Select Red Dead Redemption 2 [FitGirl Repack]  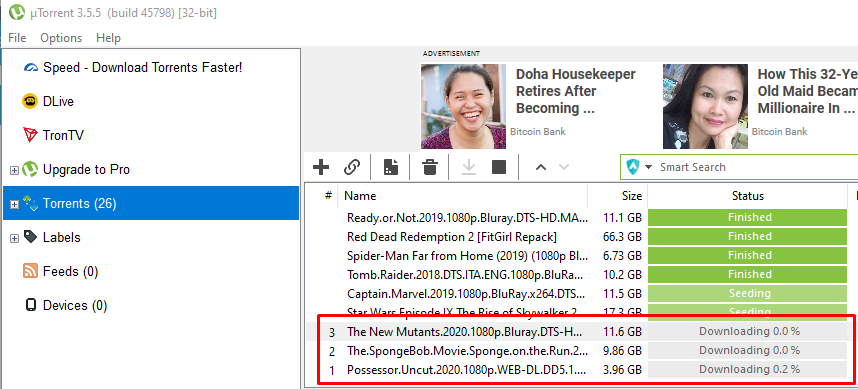pyautogui.click(x=451, y=236)
